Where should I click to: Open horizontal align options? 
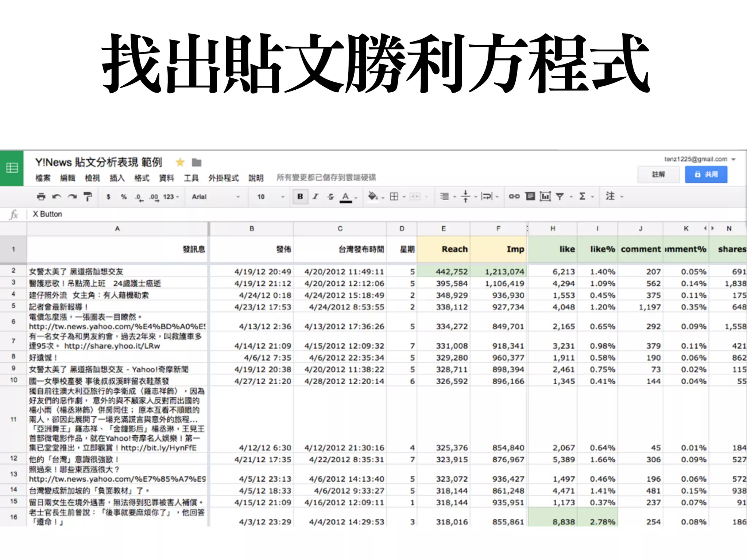[x=444, y=197]
